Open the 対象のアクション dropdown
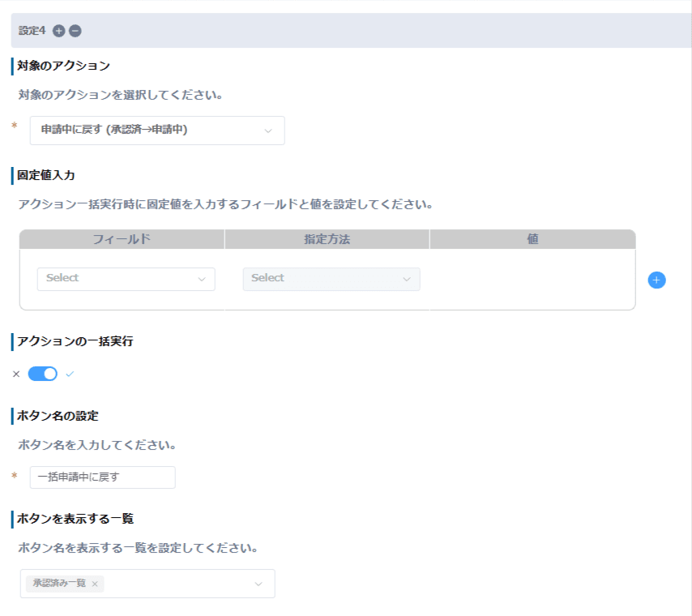692x616 pixels. tap(157, 130)
